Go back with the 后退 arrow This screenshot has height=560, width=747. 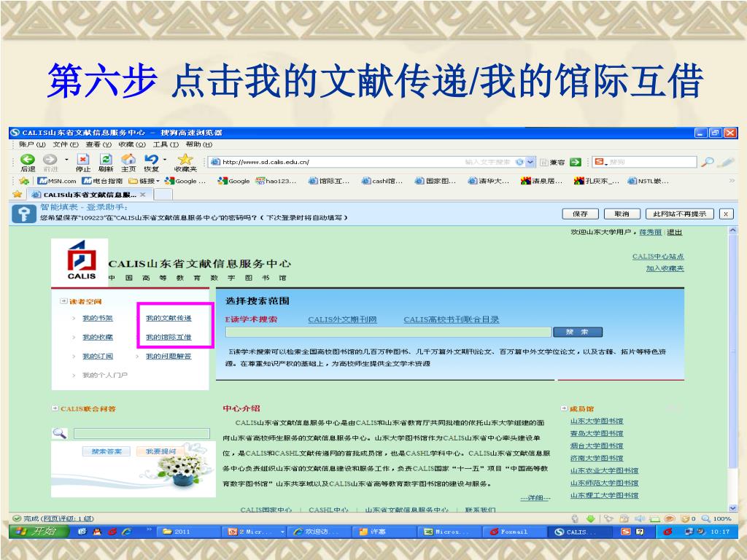pos(28,160)
